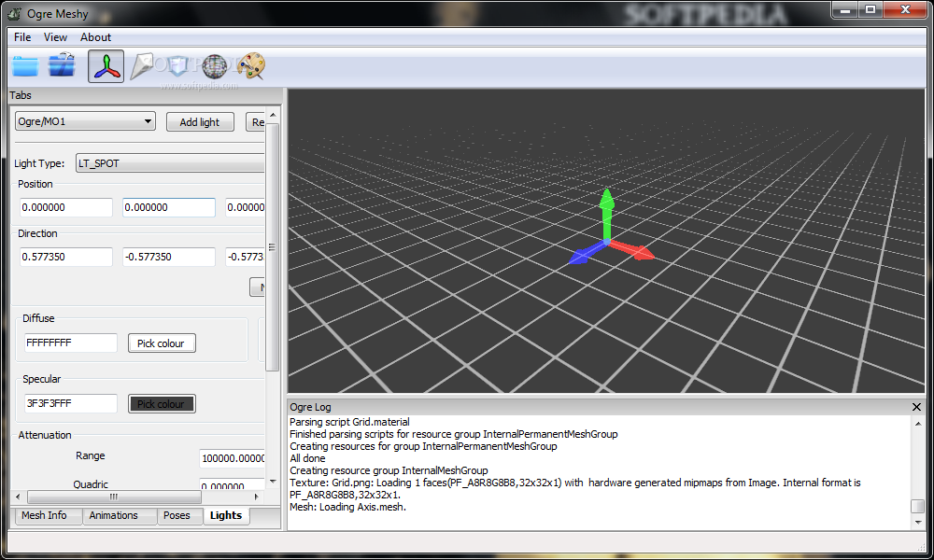
Task: Click the Attenuation Range value field
Action: click(233, 458)
